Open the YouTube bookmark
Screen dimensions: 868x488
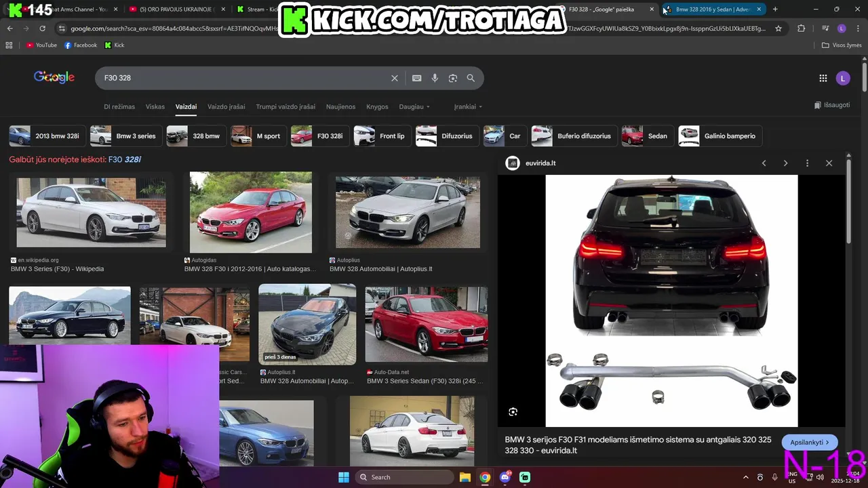[x=42, y=45]
